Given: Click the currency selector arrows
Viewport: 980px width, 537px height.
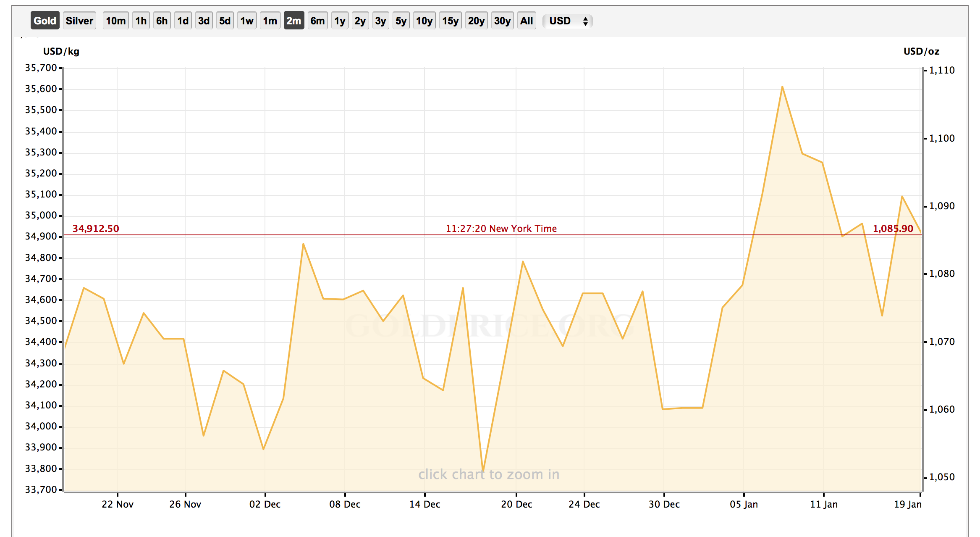Looking at the screenshot, I should 585,21.
